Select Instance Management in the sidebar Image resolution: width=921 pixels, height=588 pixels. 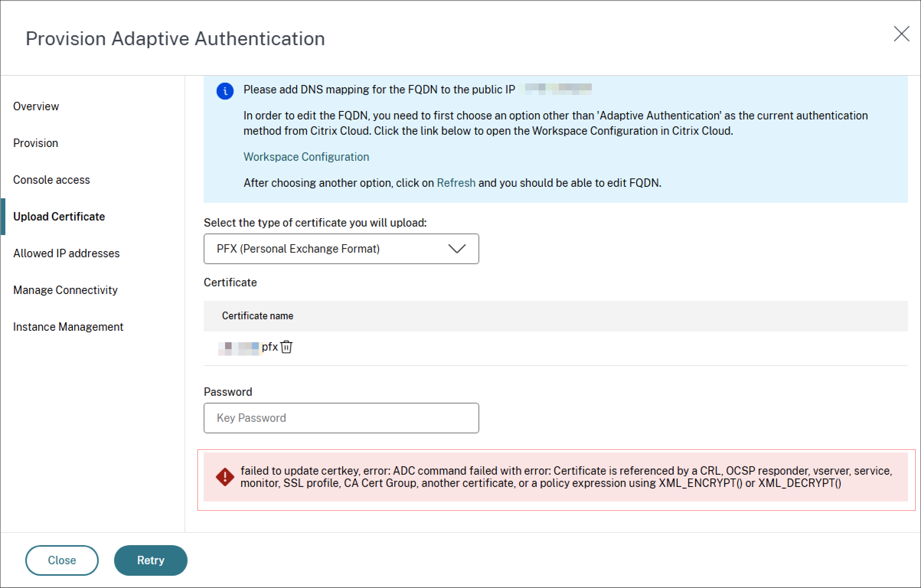point(68,327)
